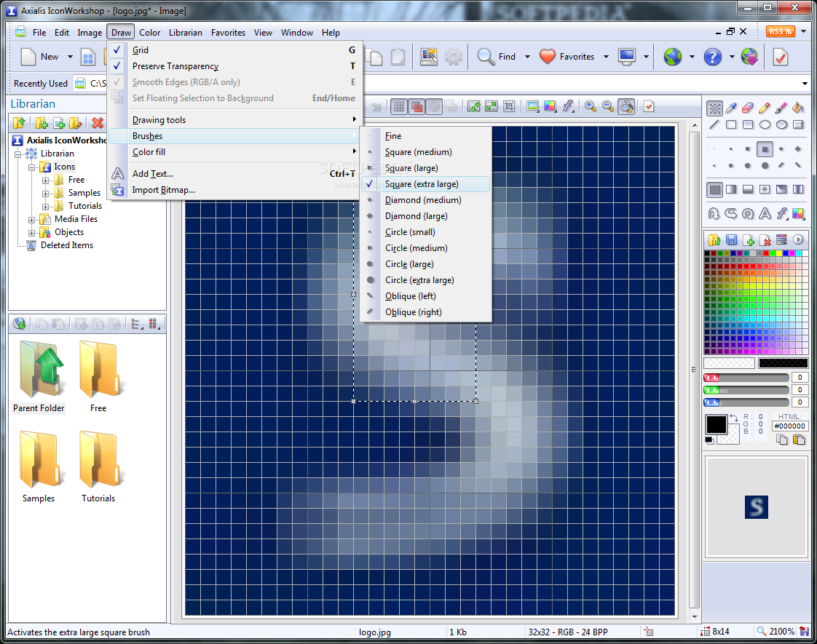
Task: Pick the extra large circle brush shape
Action: coord(765,166)
